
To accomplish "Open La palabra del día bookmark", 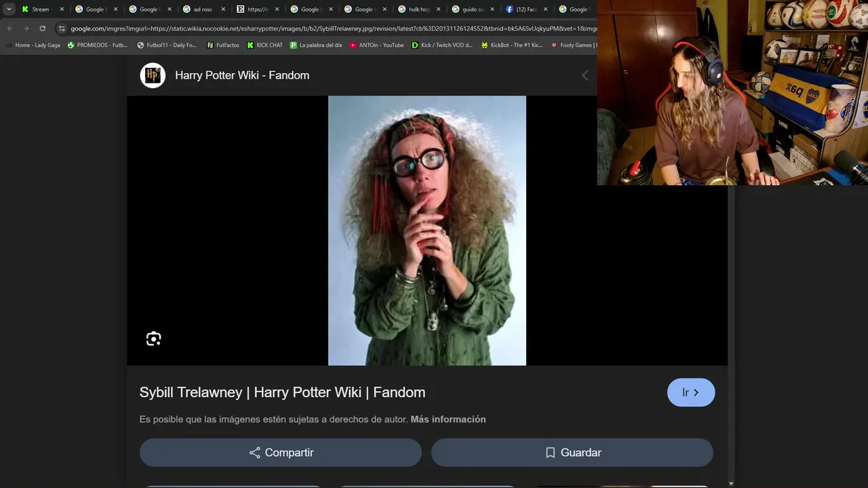I will [316, 45].
